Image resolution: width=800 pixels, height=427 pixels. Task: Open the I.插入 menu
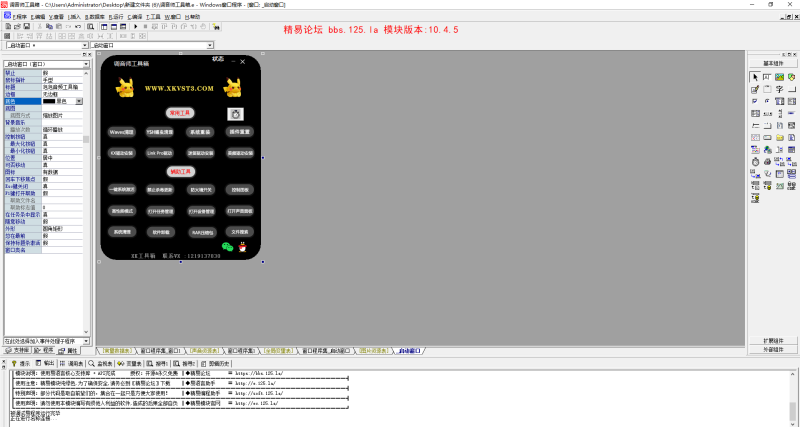74,17
